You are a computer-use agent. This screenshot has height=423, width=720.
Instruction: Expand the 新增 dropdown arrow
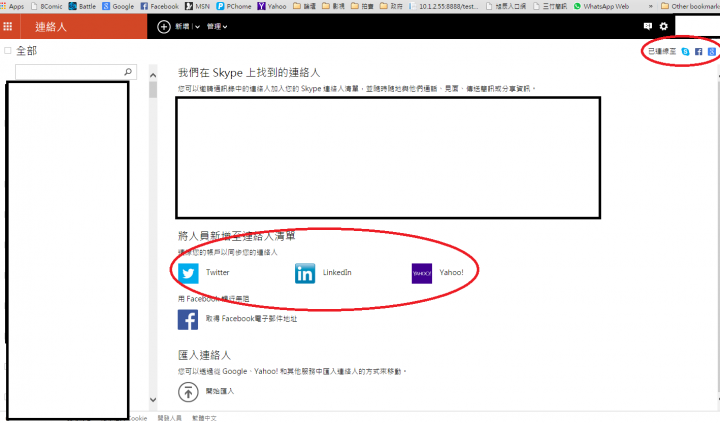tap(197, 27)
